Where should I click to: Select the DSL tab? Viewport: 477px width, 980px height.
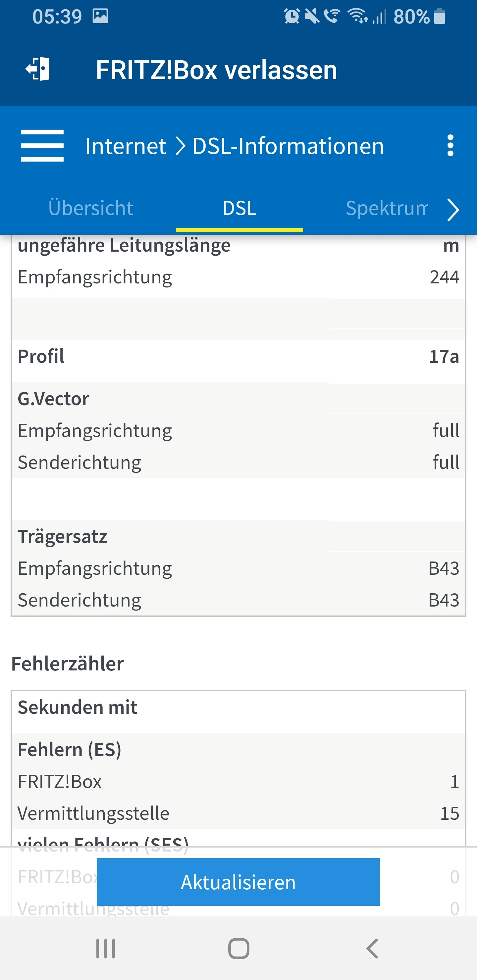pyautogui.click(x=239, y=208)
